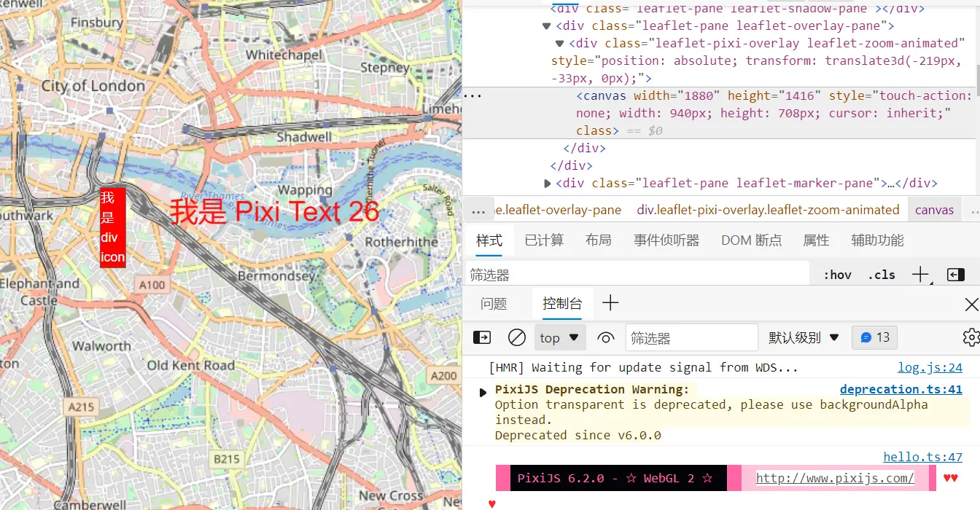
Task: Click the Bermondsey map label
Action: tap(277, 277)
